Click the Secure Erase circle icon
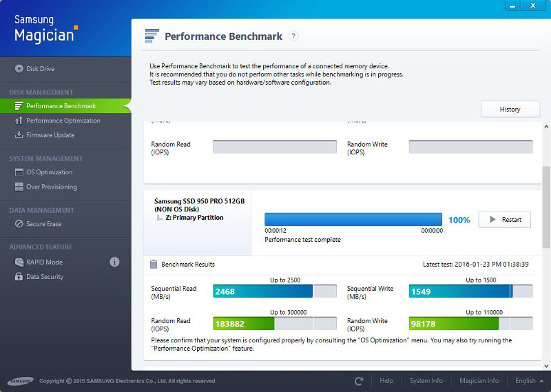The image size is (551, 392). (19, 224)
